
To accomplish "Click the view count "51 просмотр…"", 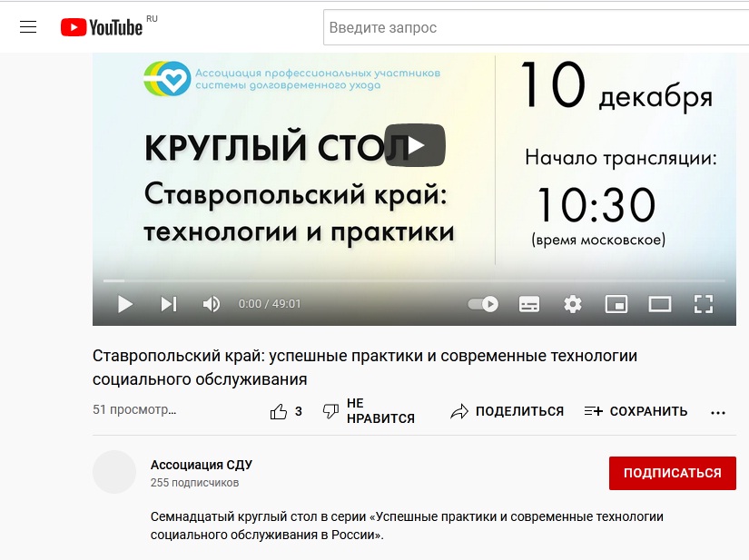I will (x=134, y=409).
